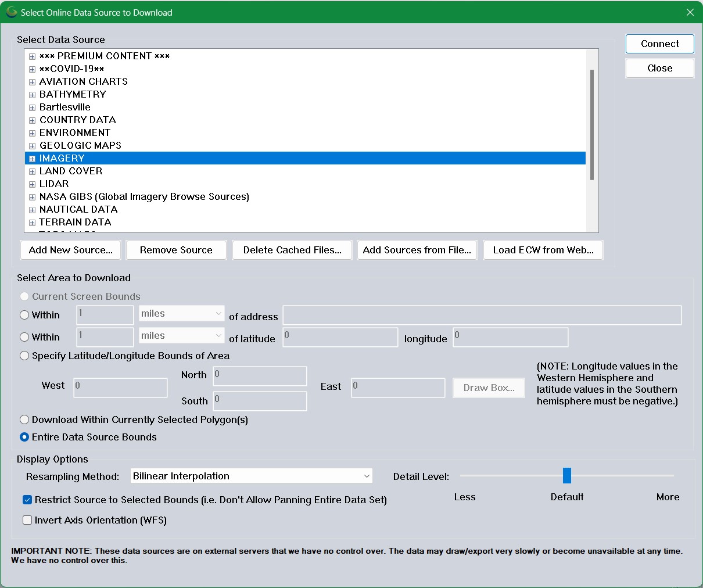Select ENVIRONMENT data source category

pos(75,132)
